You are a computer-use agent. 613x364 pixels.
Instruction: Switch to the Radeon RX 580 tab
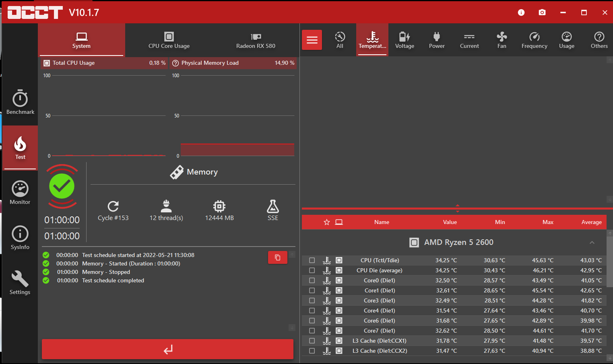[256, 40]
